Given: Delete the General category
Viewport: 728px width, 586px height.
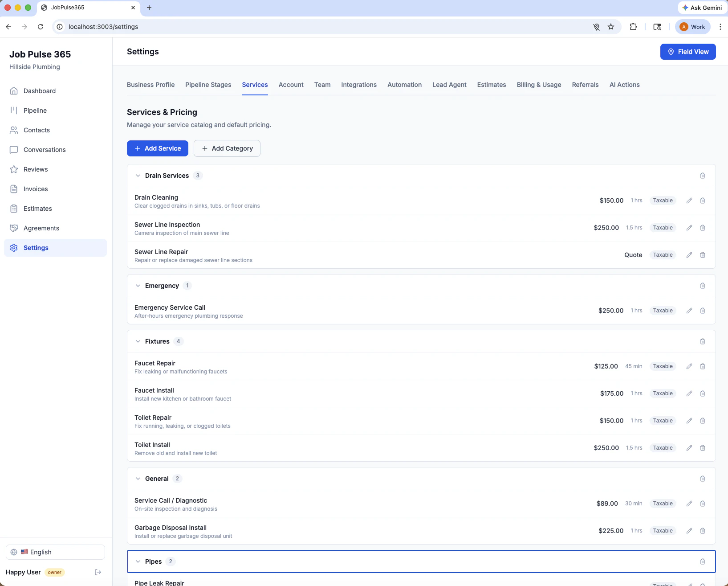Looking at the screenshot, I should coord(703,479).
